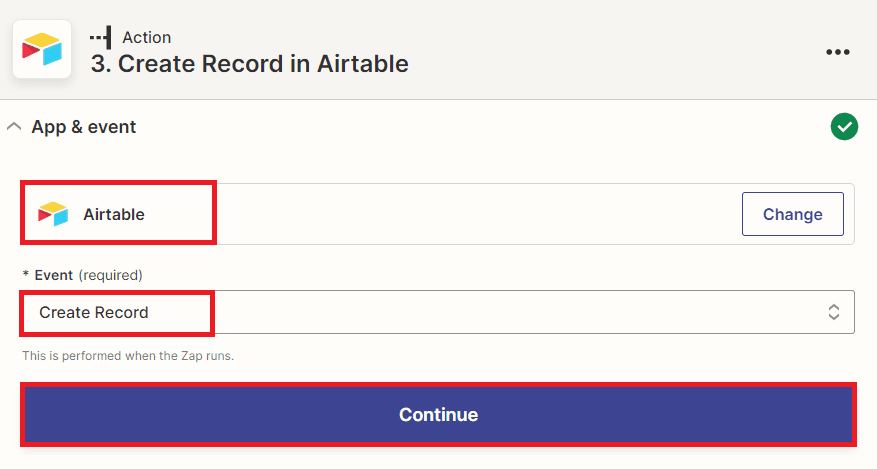Click the helper text about Zap runs
This screenshot has width=877, height=469.
tap(128, 355)
